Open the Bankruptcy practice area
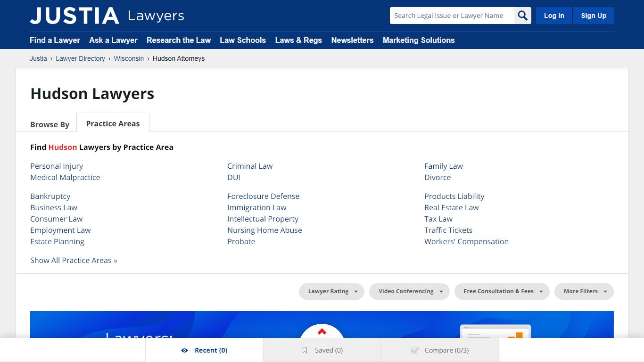 click(50, 196)
